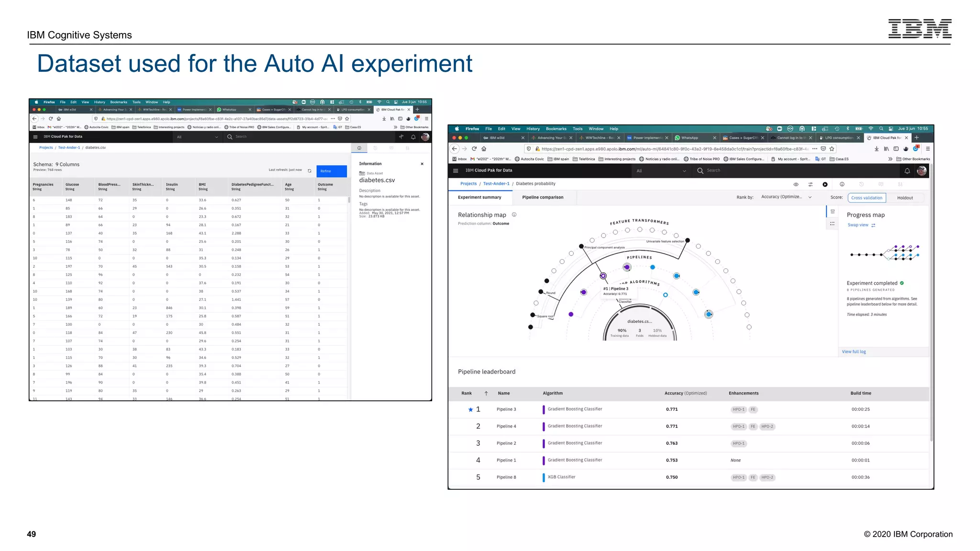Toggle the tree view icon below list icon

(x=833, y=224)
